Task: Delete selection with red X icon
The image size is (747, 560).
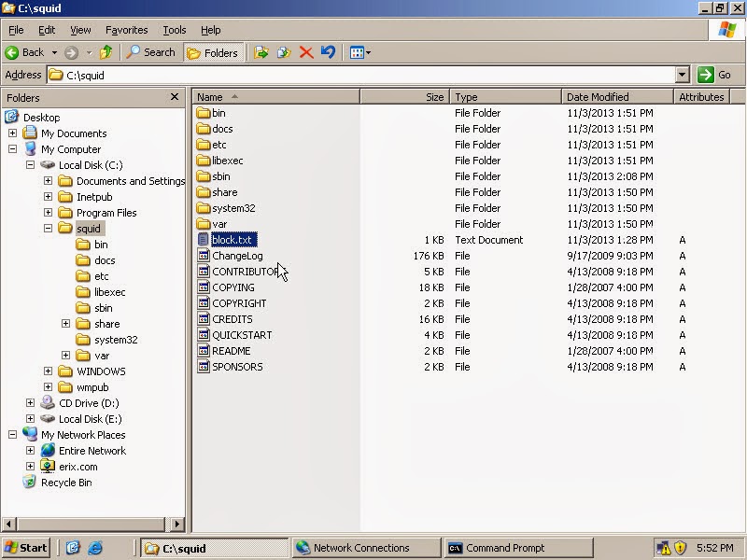Action: pyautogui.click(x=306, y=52)
